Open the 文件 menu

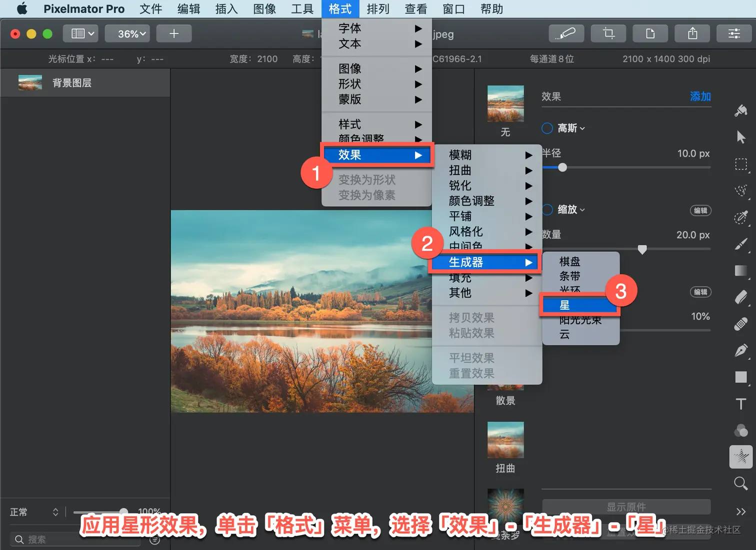coord(150,9)
